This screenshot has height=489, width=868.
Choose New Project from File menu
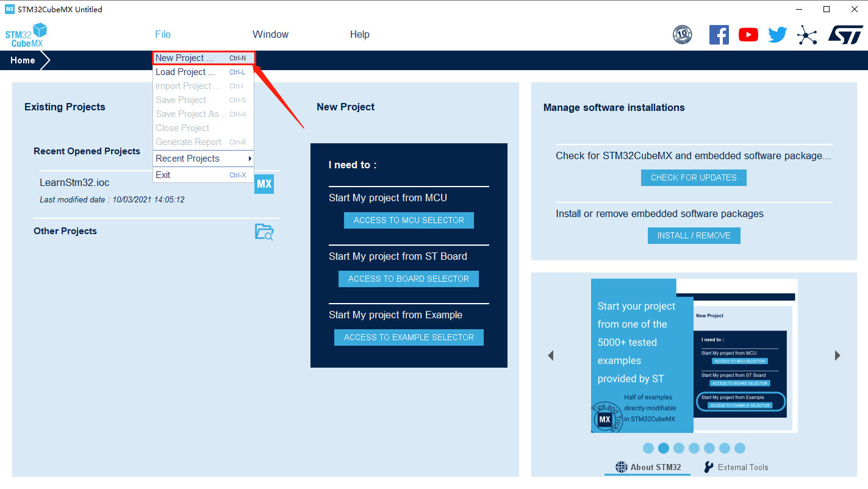204,58
